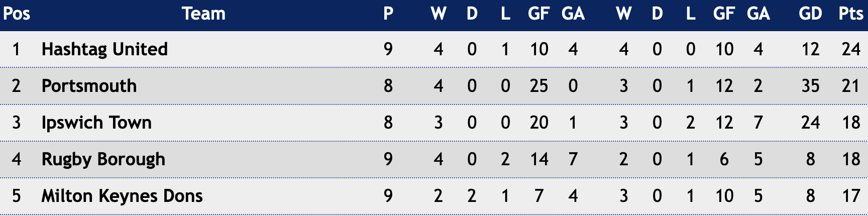Select Portsmouth's goal difference value 35
868x216 pixels.
810,86
